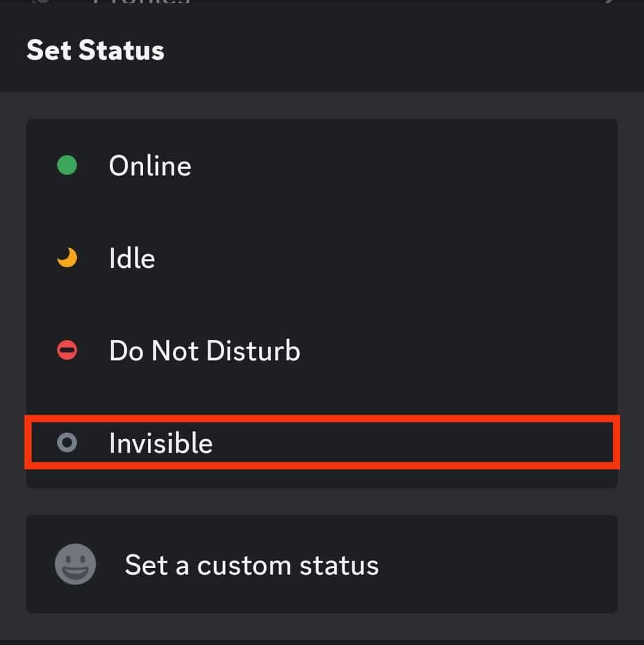Set status to Idle via its label
The image size is (644, 645).
pos(132,258)
